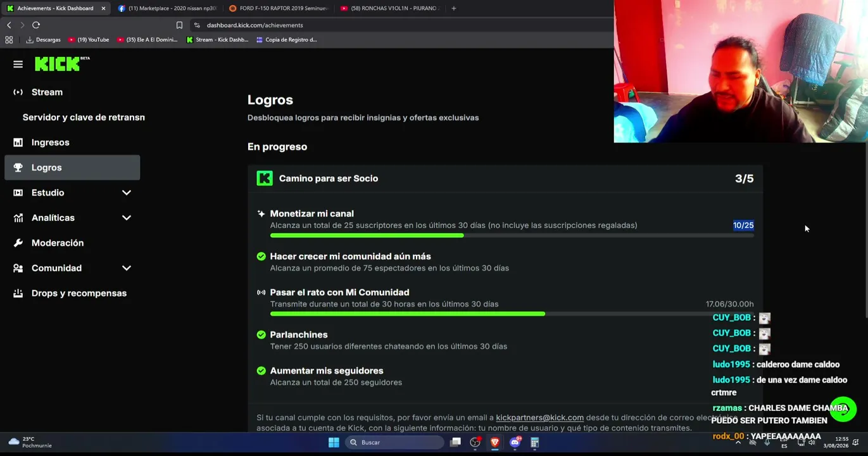Open the Copia de Registro bookmark
The height and width of the screenshot is (456, 868).
click(x=286, y=40)
